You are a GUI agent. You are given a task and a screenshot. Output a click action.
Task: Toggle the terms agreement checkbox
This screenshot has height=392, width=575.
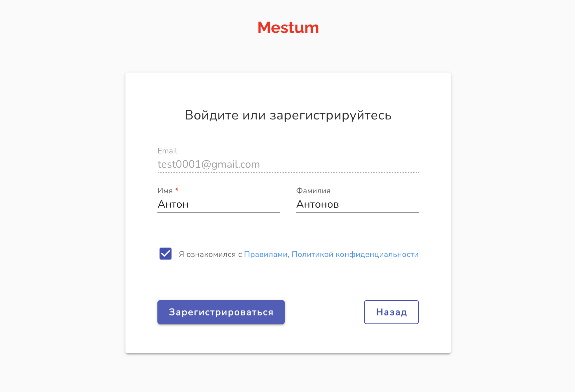[x=165, y=254]
